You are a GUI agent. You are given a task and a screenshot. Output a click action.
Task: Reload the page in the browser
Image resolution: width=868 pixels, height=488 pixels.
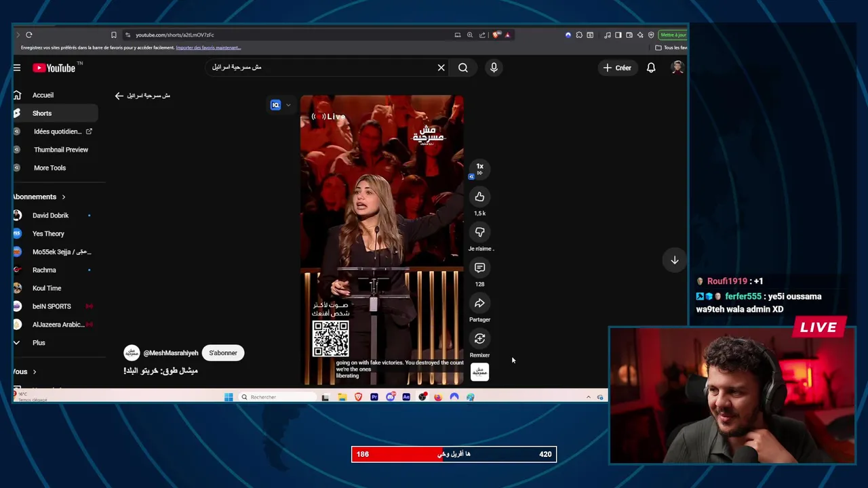click(29, 35)
